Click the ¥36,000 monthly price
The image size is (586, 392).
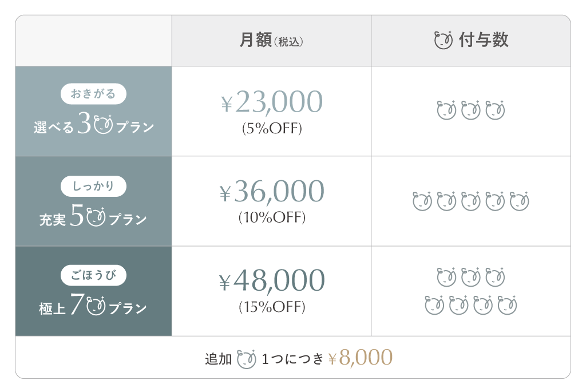272,192
